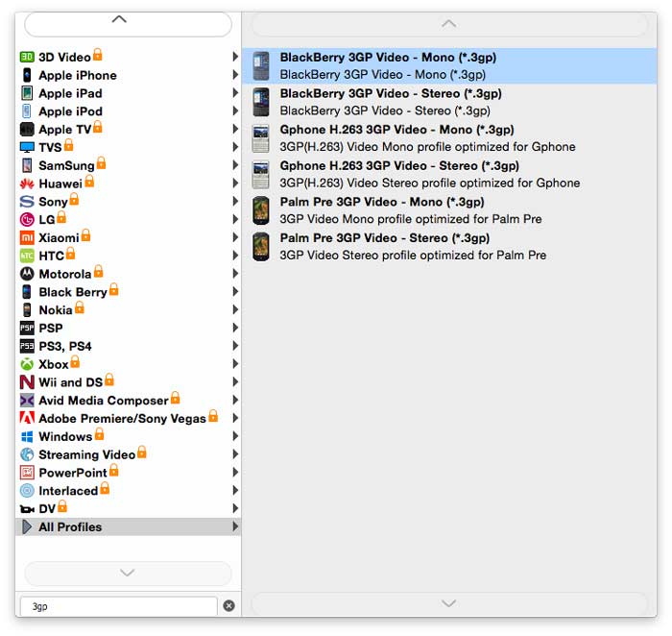Click the DV camcorder icon
This screenshot has width=672, height=636.
tap(27, 509)
